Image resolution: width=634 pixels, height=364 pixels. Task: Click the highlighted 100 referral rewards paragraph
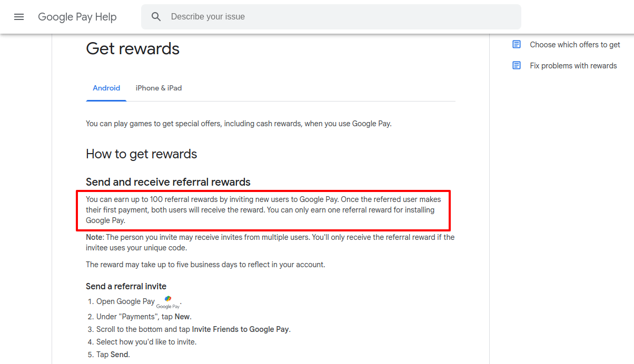click(x=263, y=210)
